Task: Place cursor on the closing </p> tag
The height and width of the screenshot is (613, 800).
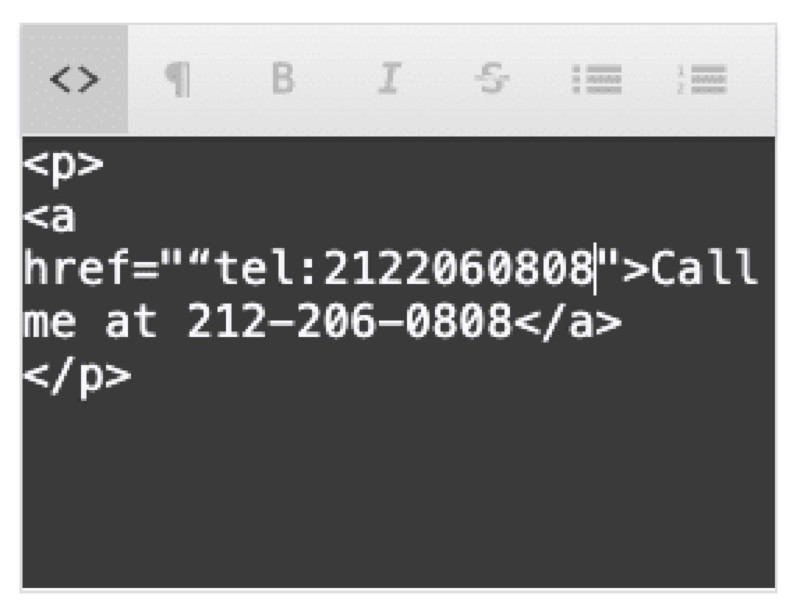Action: (78, 377)
